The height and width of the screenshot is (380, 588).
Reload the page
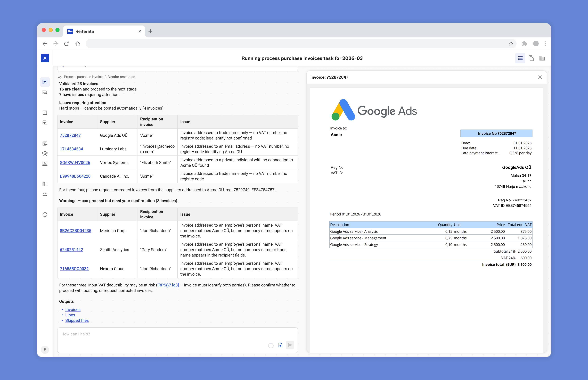tap(66, 44)
